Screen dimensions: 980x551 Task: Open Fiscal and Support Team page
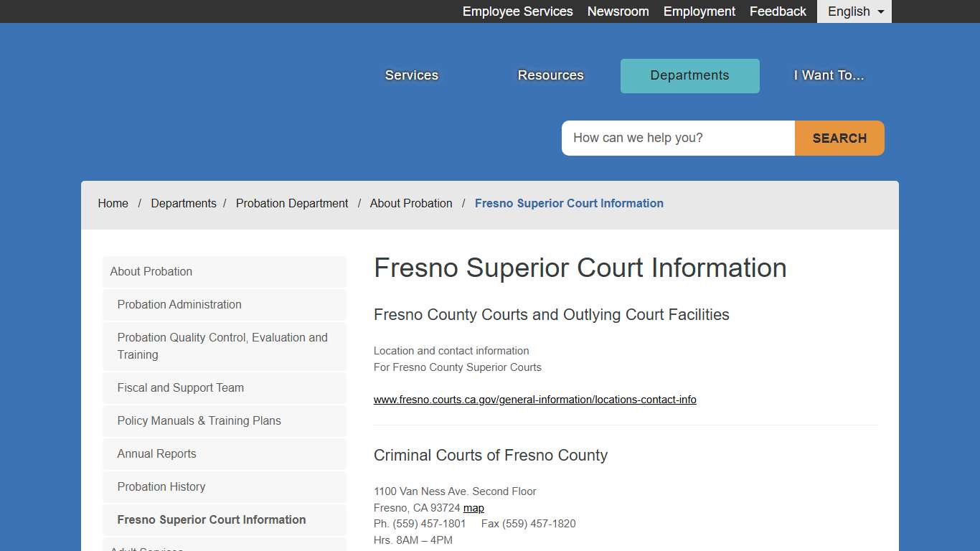click(x=180, y=387)
